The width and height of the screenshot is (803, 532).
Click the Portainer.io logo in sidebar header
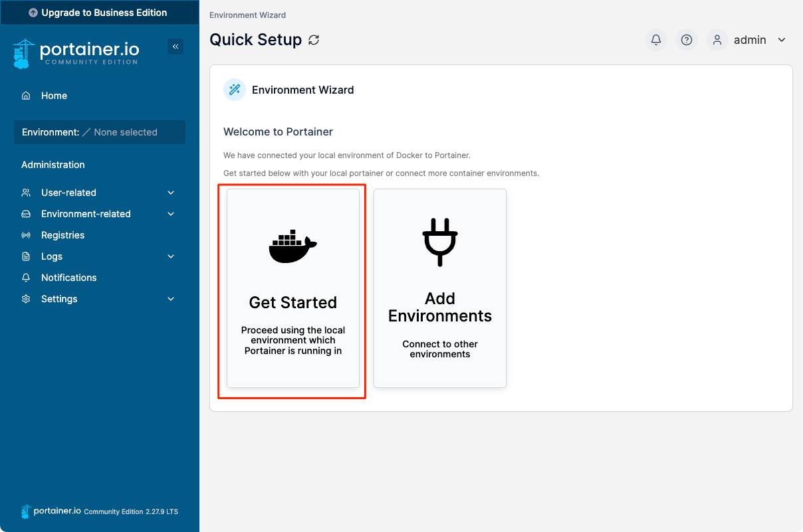tap(76, 54)
